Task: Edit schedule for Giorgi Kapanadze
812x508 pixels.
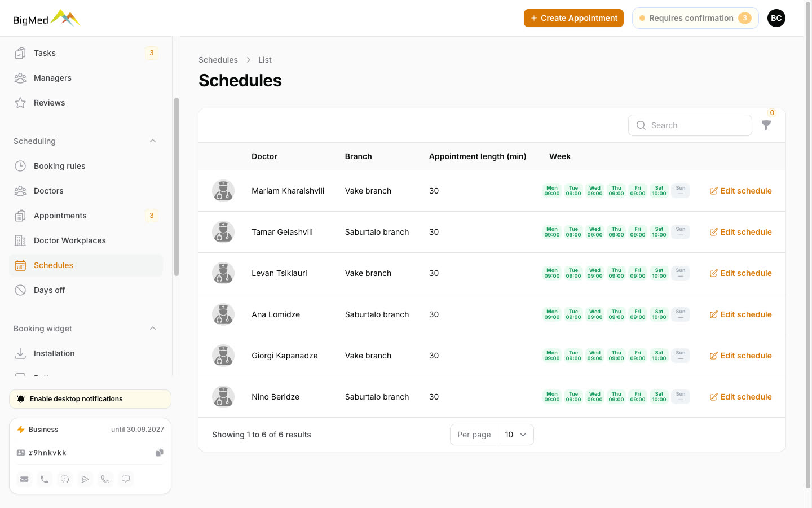Action: point(740,356)
